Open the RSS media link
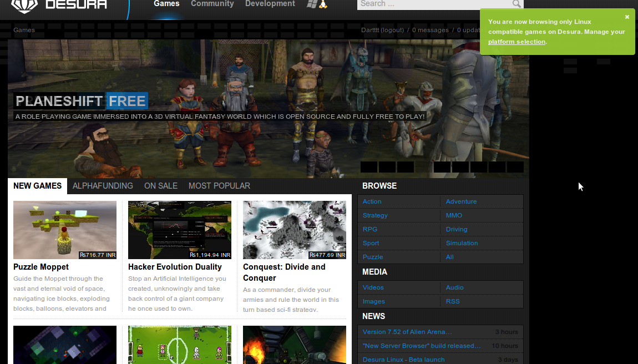Screen dimensions: 638x364 click(x=453, y=301)
